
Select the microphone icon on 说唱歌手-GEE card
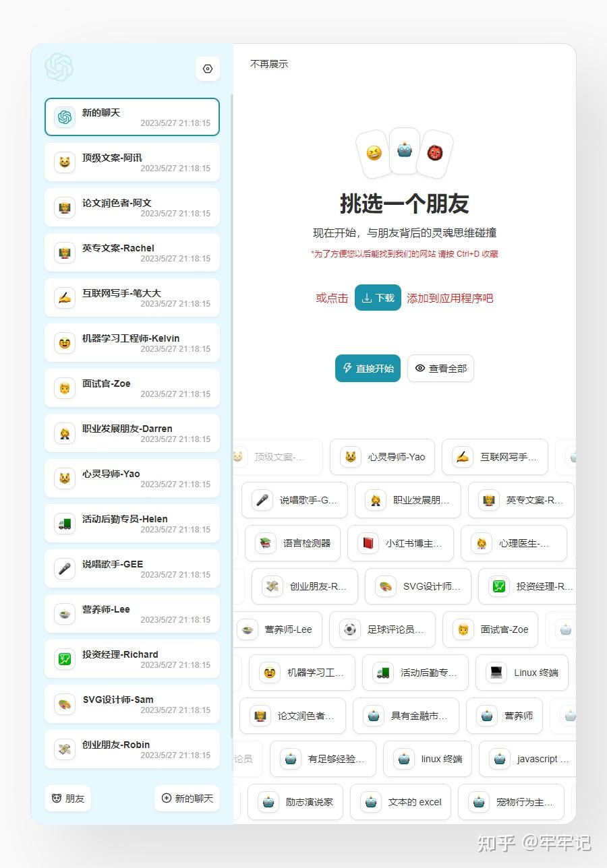pyautogui.click(x=64, y=568)
